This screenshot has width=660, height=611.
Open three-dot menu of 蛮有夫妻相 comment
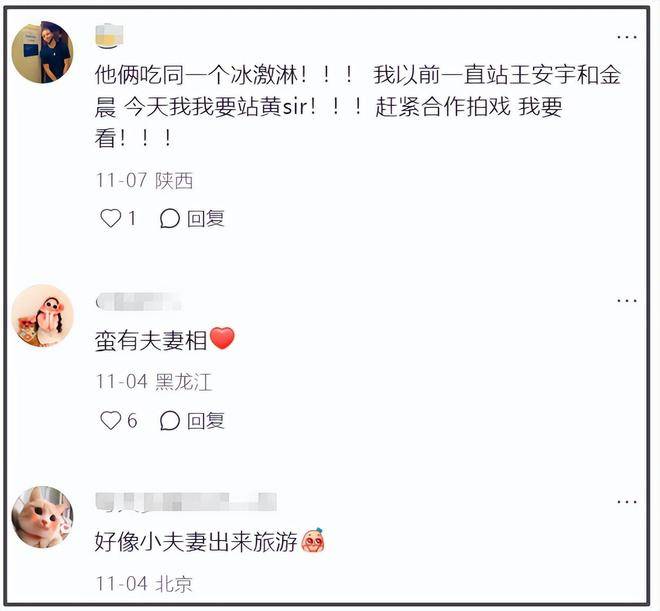(x=627, y=300)
